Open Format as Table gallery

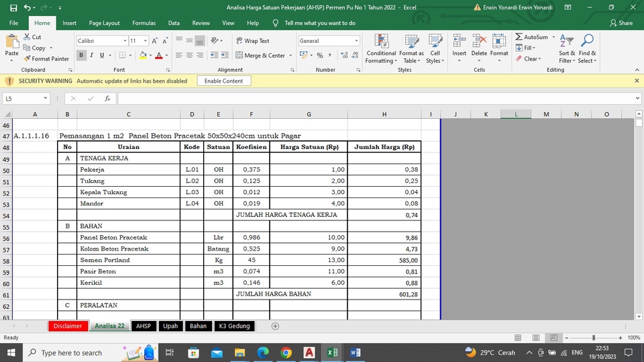coord(411,49)
